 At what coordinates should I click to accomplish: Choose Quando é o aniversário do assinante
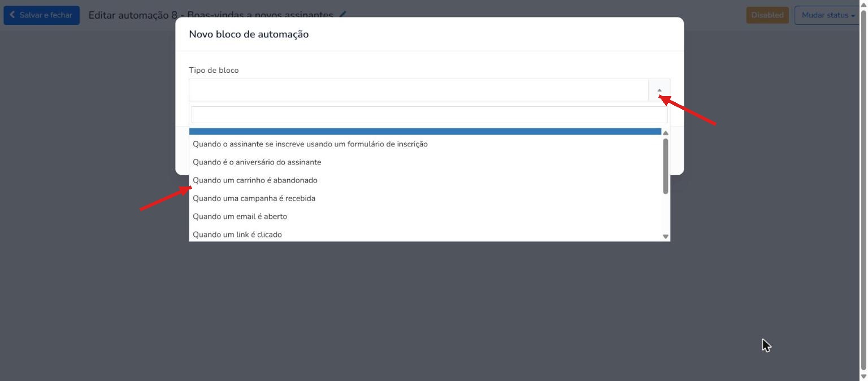click(425, 162)
